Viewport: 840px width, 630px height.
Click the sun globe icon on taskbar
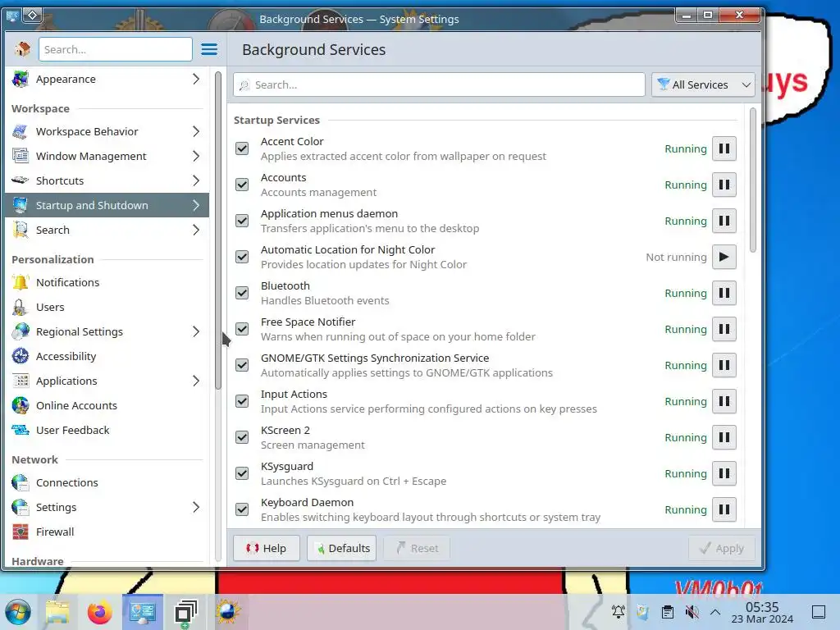tap(228, 612)
